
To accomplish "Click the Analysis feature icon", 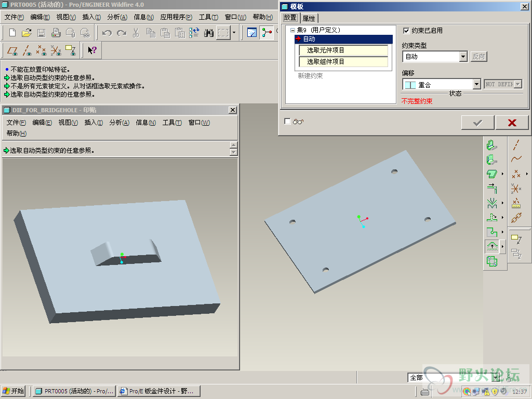I will point(516,203).
